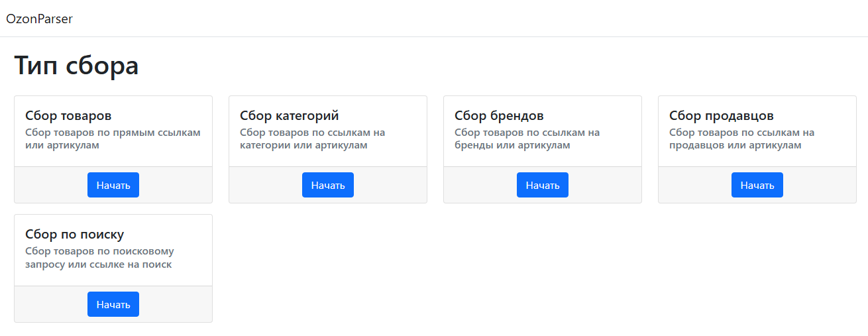
Task: Click the gray footer strip of the Сбор по поиску card
Action: click(177, 304)
